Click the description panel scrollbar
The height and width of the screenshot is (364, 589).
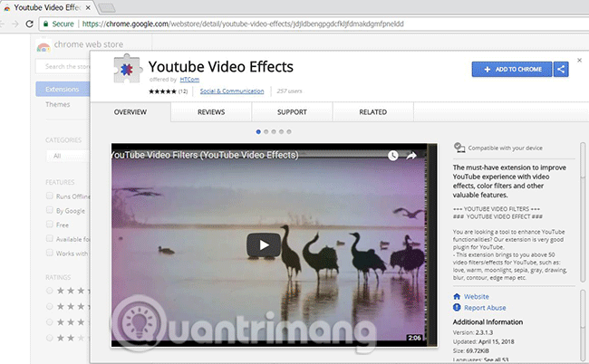583,212
